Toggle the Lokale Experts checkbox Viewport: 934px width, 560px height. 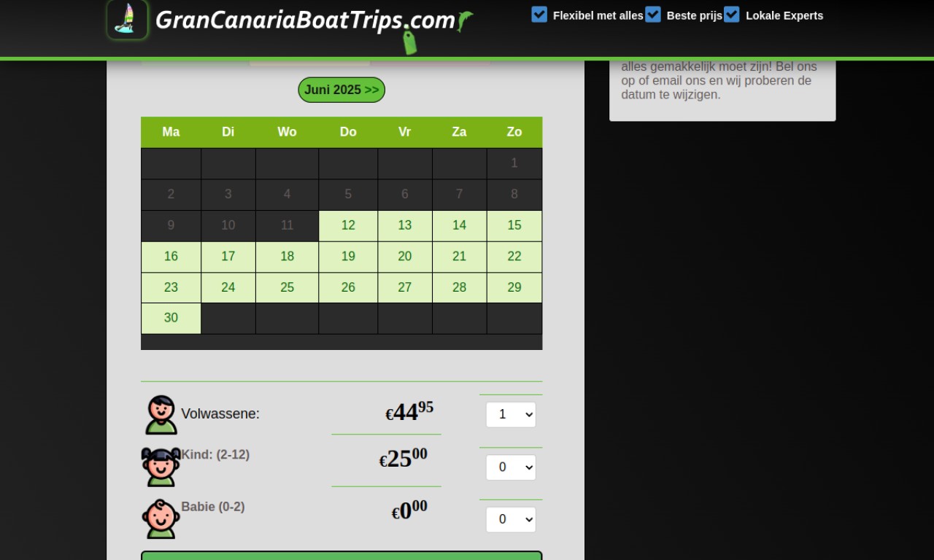(732, 15)
